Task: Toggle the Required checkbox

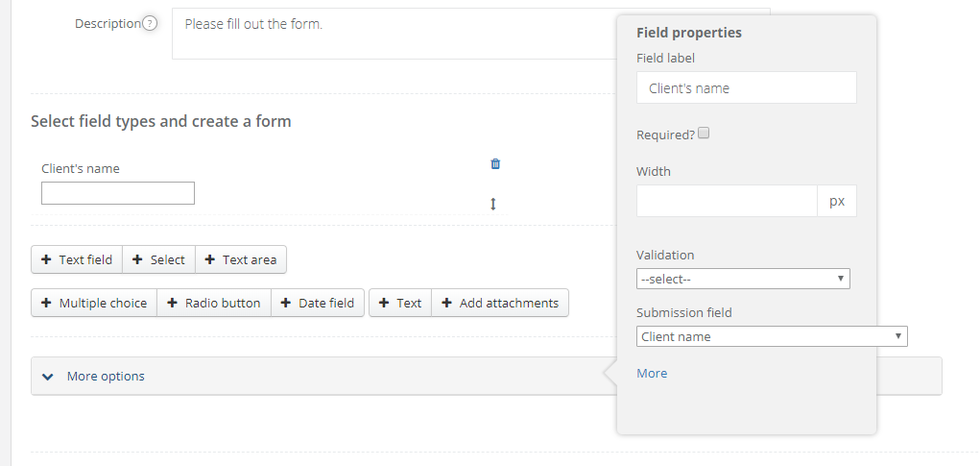Action: coord(704,134)
